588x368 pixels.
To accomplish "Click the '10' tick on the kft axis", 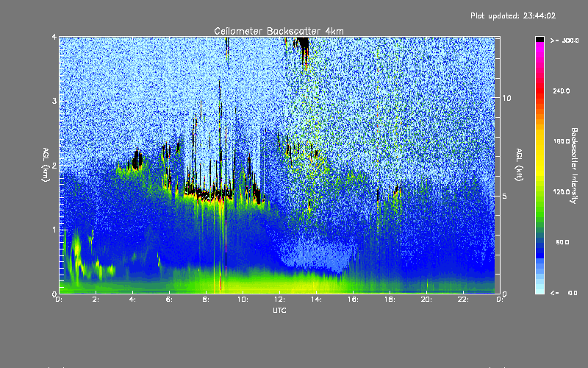I will pyautogui.click(x=506, y=99).
